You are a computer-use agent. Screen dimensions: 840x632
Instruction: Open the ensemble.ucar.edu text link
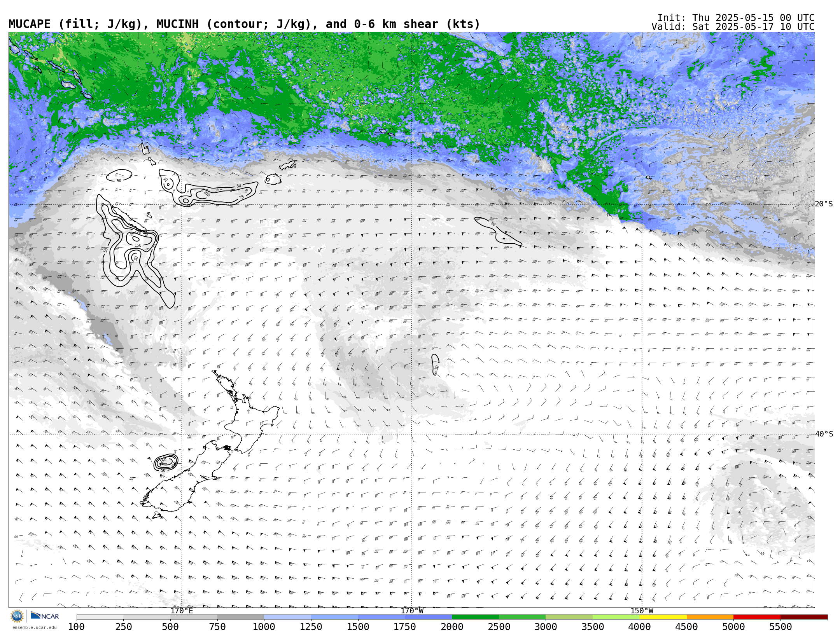click(x=34, y=627)
